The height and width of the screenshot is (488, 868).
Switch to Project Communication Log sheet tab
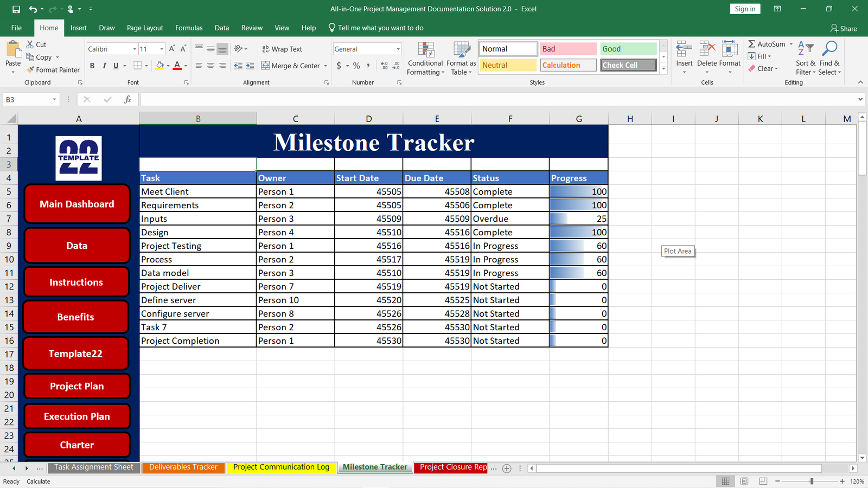[281, 467]
